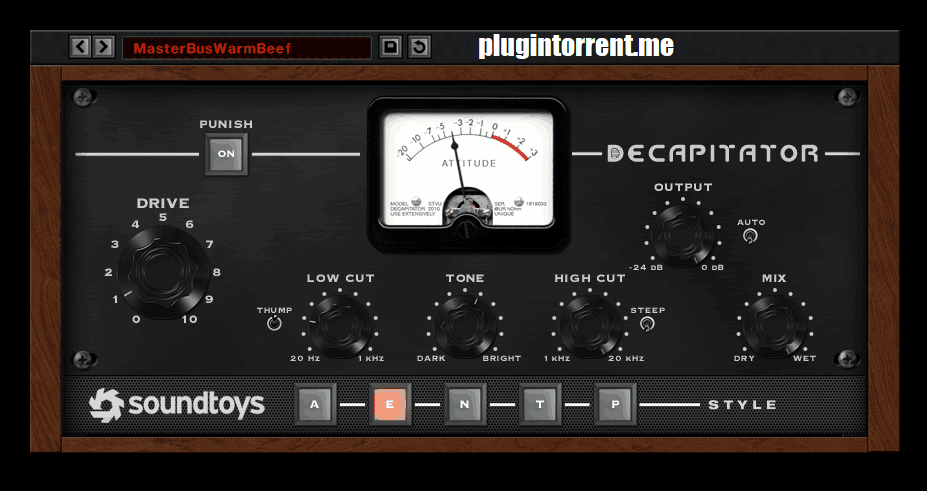
Task: Click the DRIVE scale number 10
Action: (189, 320)
